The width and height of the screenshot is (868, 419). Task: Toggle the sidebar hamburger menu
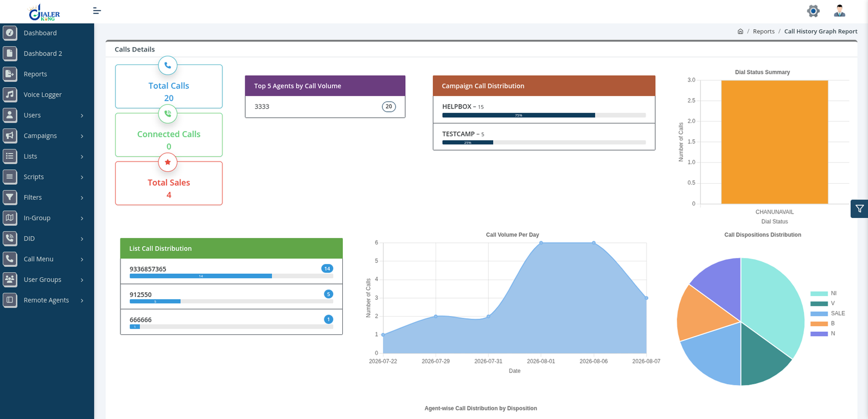[x=97, y=11]
